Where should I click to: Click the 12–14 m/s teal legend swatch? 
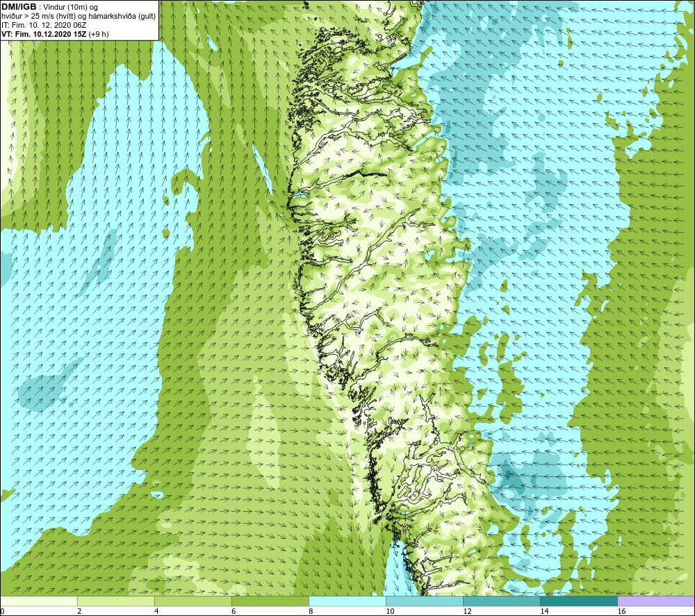502,601
